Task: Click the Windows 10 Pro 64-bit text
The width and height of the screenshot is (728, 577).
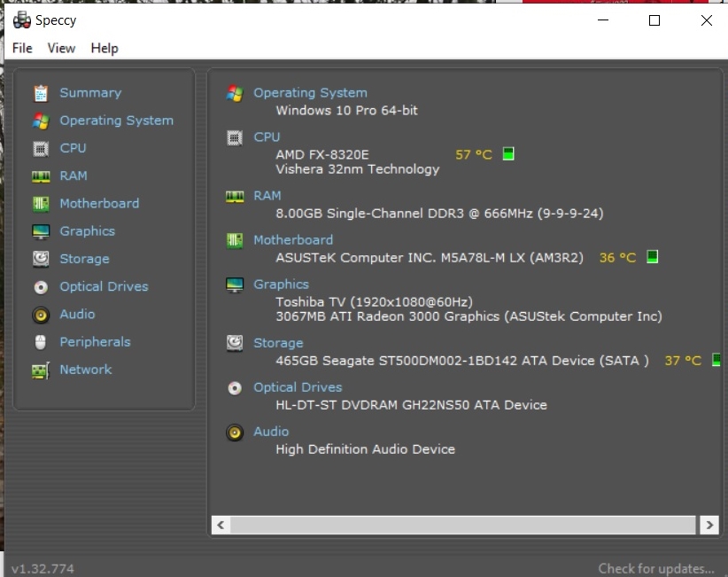Action: 347,111
